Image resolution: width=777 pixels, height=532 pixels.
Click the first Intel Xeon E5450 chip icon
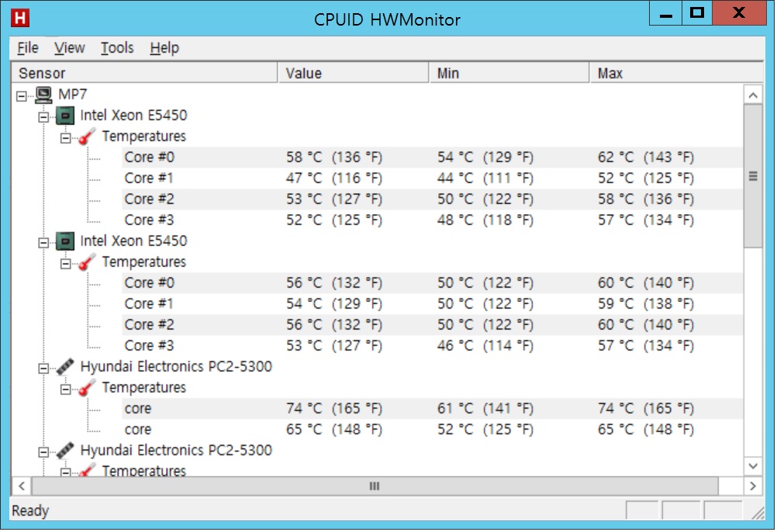click(x=65, y=116)
